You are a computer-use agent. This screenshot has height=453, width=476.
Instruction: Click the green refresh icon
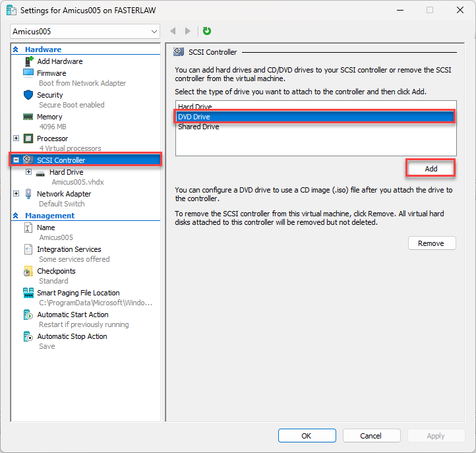(x=207, y=31)
